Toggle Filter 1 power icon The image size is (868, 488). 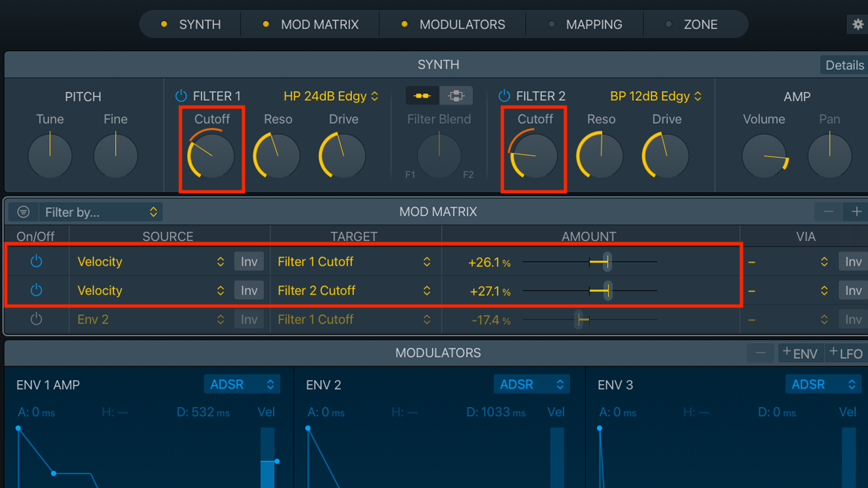pos(181,96)
